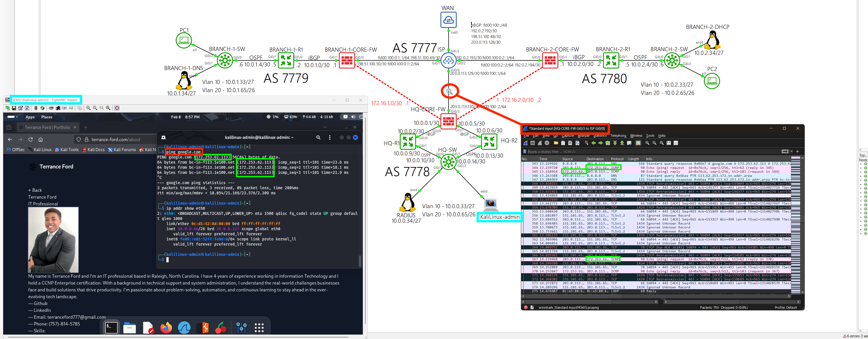Toggle TightVNC Alt key button
This screenshot has width=868, height=339.
71,108
